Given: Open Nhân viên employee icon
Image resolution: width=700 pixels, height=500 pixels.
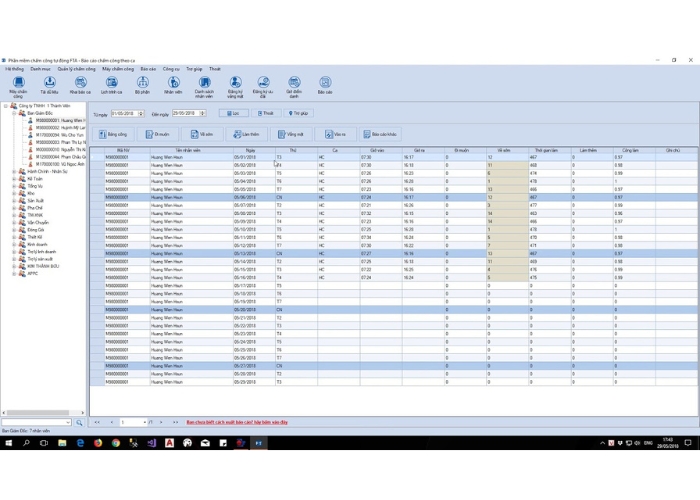Looking at the screenshot, I should click(173, 84).
